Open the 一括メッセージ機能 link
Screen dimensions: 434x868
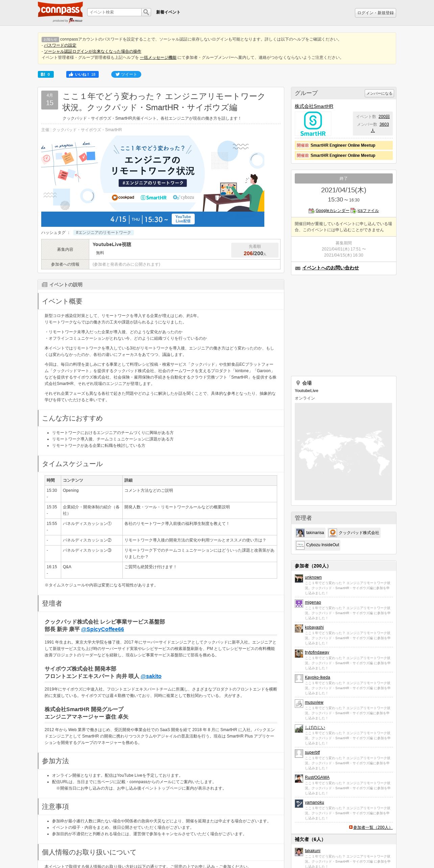click(158, 57)
